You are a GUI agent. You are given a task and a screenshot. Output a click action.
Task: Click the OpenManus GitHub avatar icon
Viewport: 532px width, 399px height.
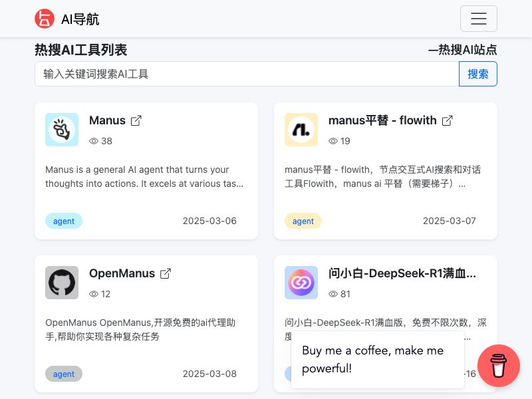coord(62,283)
